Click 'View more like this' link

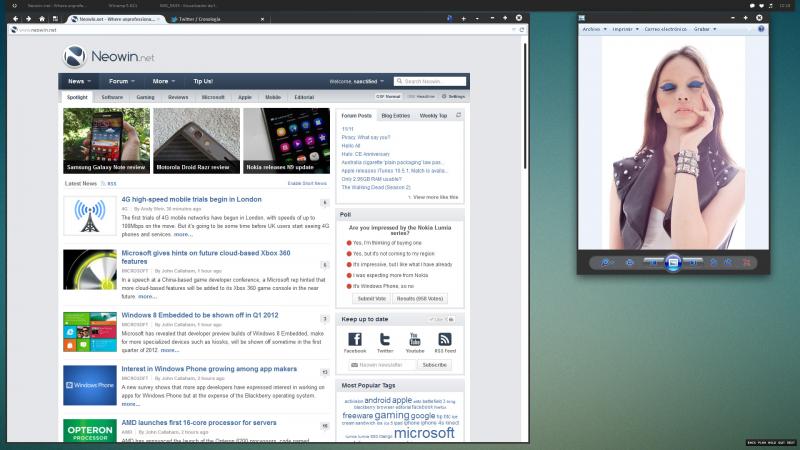(435, 197)
